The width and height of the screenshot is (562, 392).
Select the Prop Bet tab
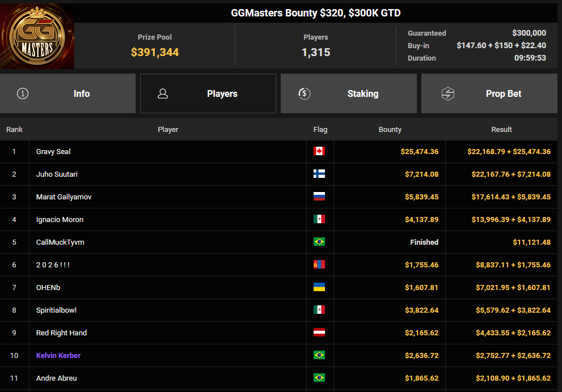489,93
